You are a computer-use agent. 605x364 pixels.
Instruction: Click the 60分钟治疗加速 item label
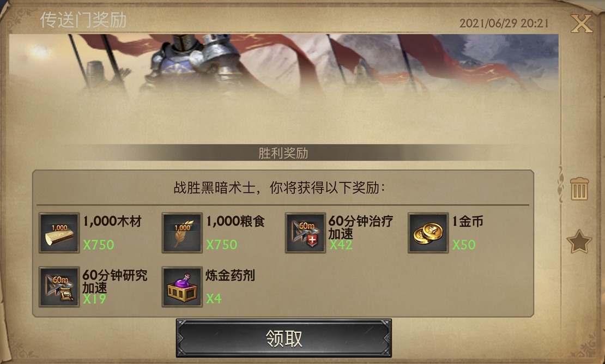click(x=361, y=227)
